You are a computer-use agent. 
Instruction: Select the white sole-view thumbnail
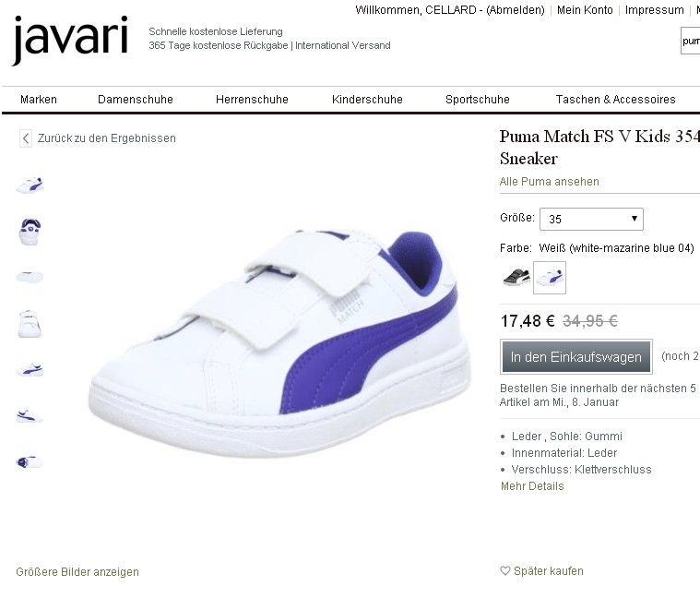pyautogui.click(x=30, y=277)
